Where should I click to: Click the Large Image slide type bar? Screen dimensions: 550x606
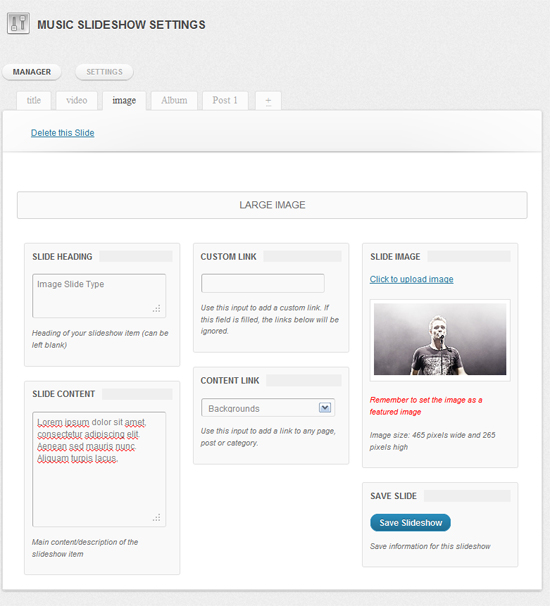(x=272, y=205)
